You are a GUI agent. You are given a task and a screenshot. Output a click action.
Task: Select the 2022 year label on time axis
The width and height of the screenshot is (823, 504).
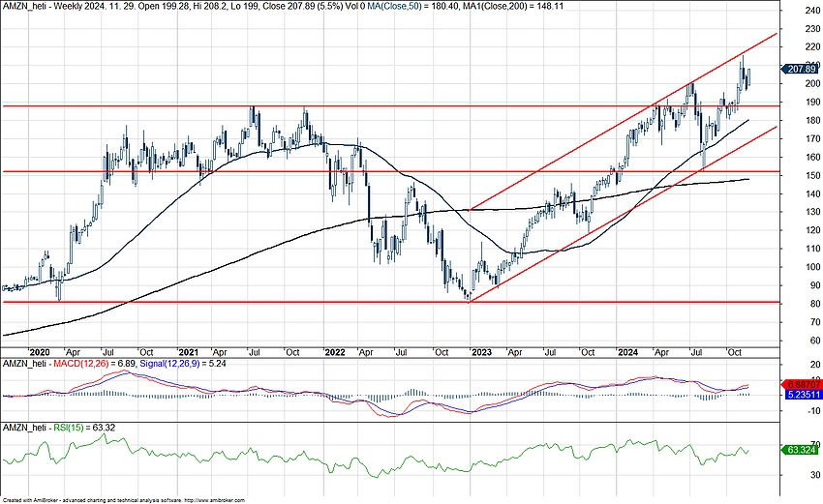(335, 352)
